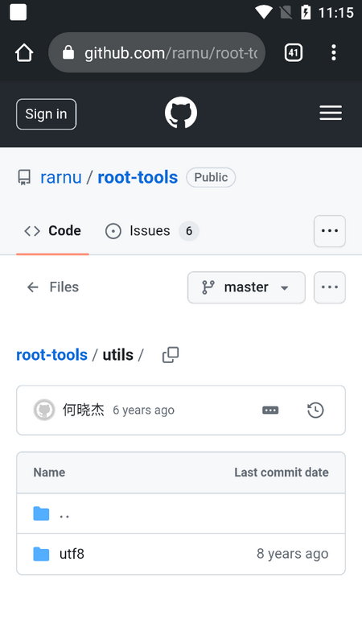Go back to the Files list
Viewport: 362px width, 644px height.
(x=52, y=287)
